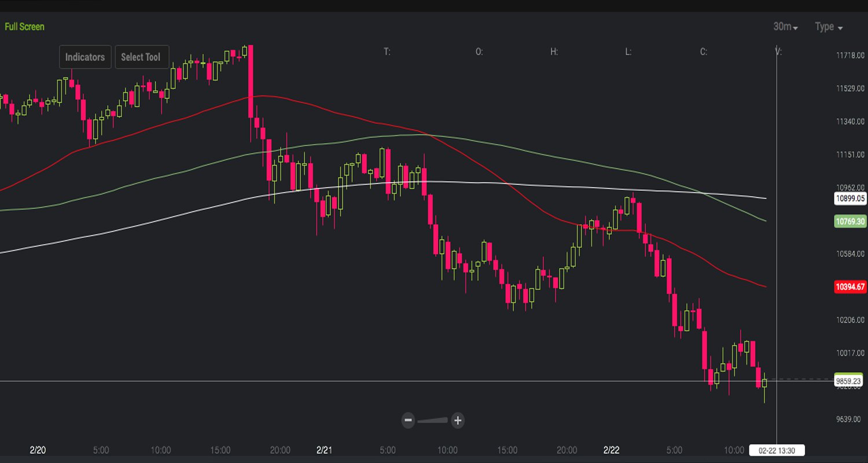868x463 pixels.
Task: Click the 10962.00 price axis value
Action: [x=850, y=188]
